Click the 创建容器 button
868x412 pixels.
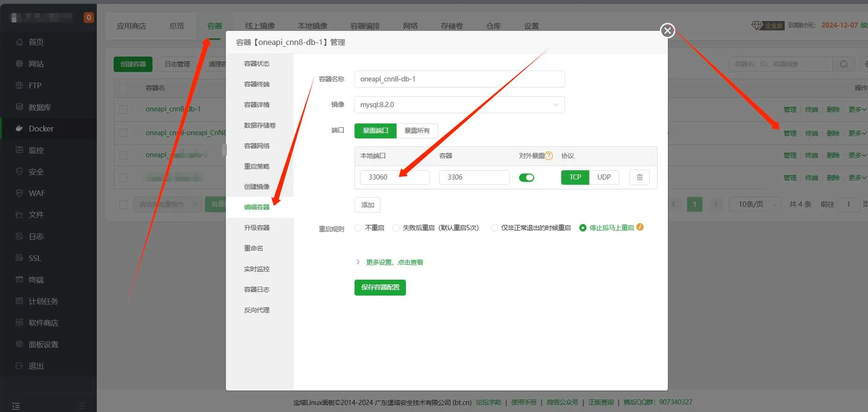pyautogui.click(x=133, y=64)
